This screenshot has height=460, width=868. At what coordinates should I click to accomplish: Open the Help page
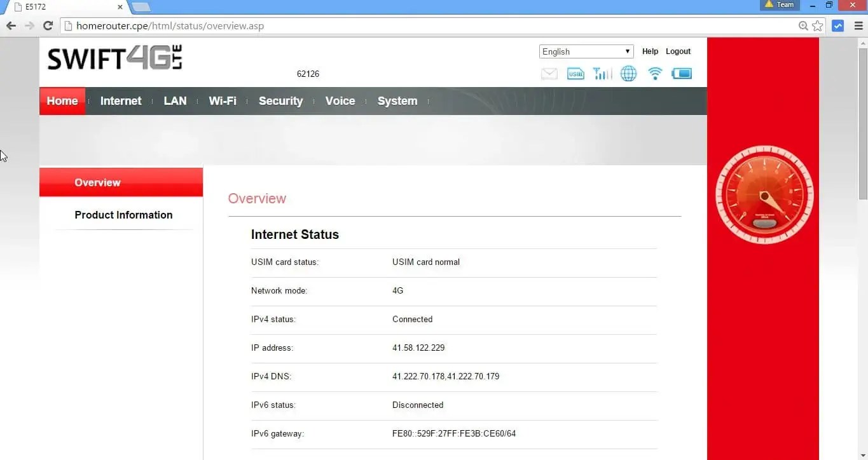[650, 51]
